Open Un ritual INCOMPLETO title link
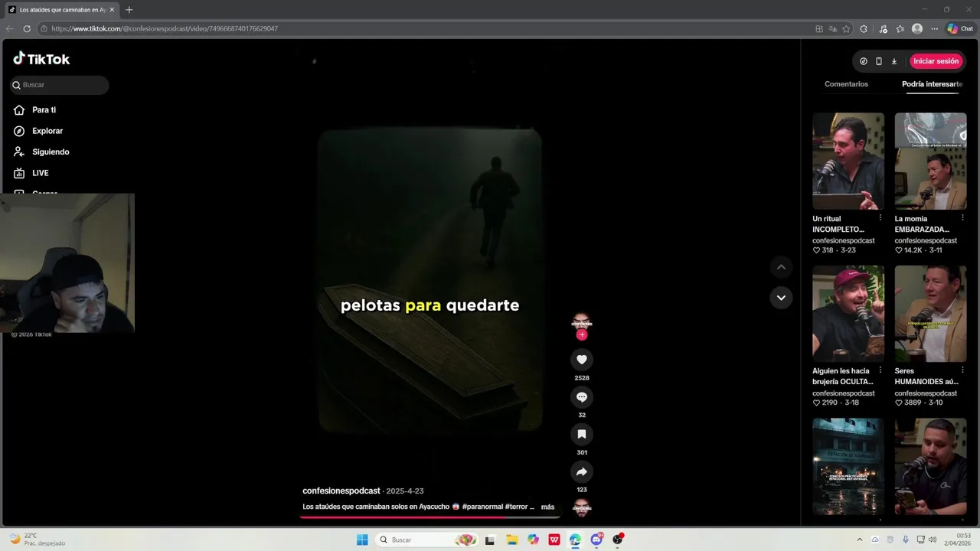Viewport: 980px width, 551px height. click(x=838, y=223)
